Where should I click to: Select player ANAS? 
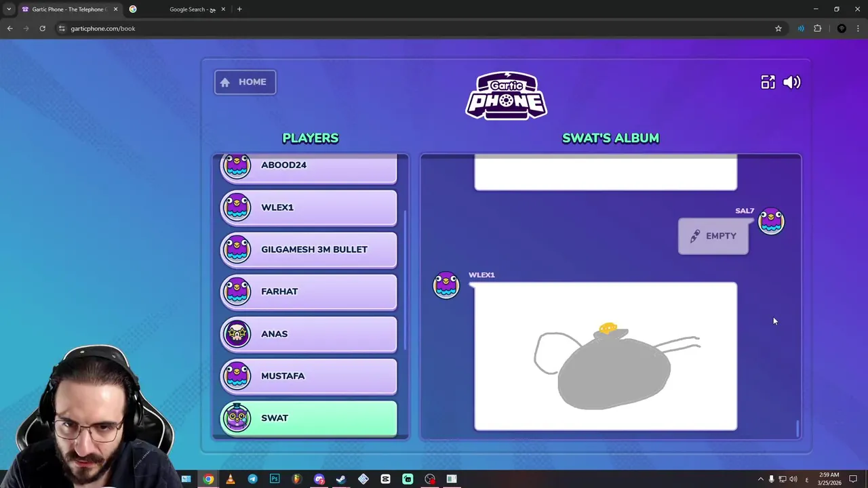(x=309, y=333)
